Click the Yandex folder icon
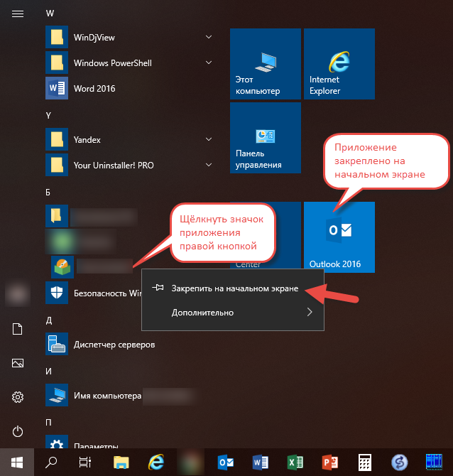Viewport: 453px width, 476px height. pyautogui.click(x=57, y=139)
